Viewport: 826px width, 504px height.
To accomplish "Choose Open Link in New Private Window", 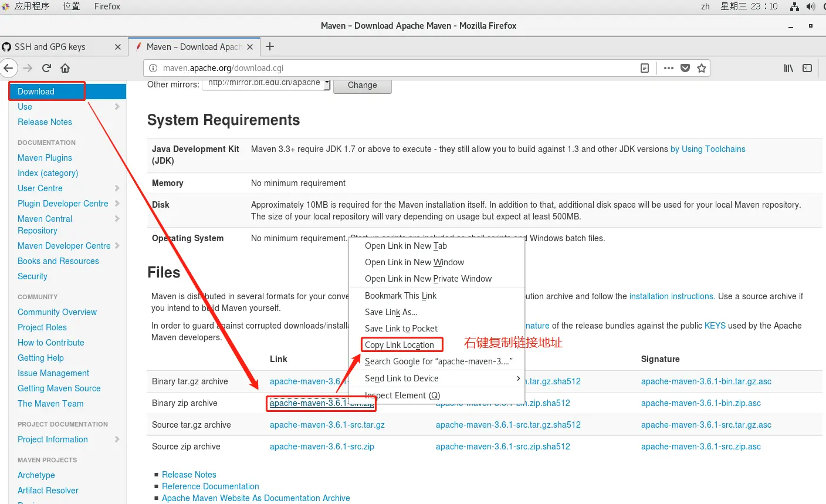I will tap(436, 279).
